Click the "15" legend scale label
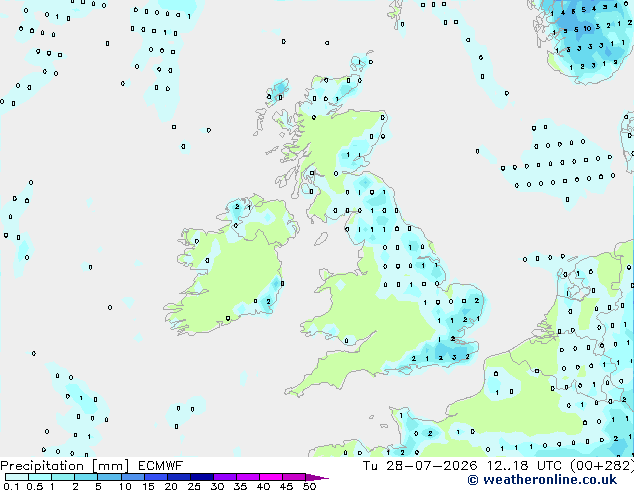This screenshot has height=490, width=634. [x=148, y=486]
